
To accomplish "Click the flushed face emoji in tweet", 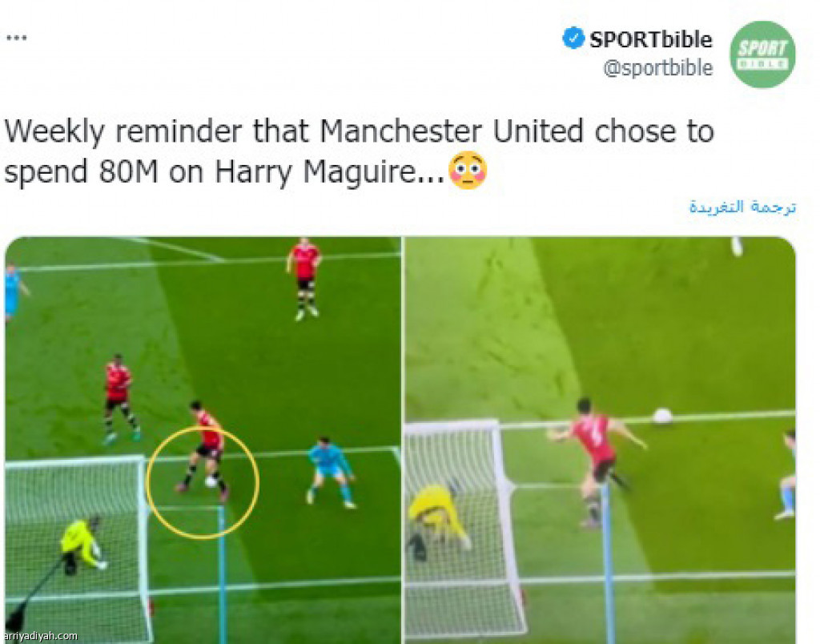I will coord(468,171).
